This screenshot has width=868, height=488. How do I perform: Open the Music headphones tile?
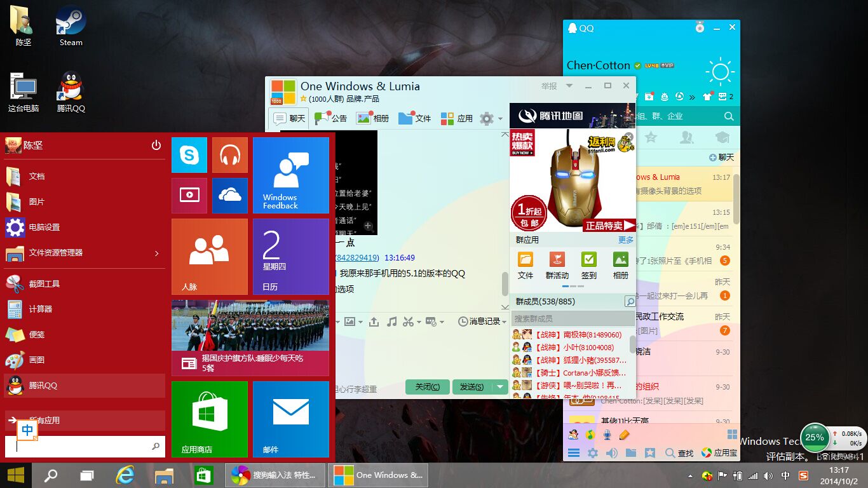pyautogui.click(x=230, y=155)
